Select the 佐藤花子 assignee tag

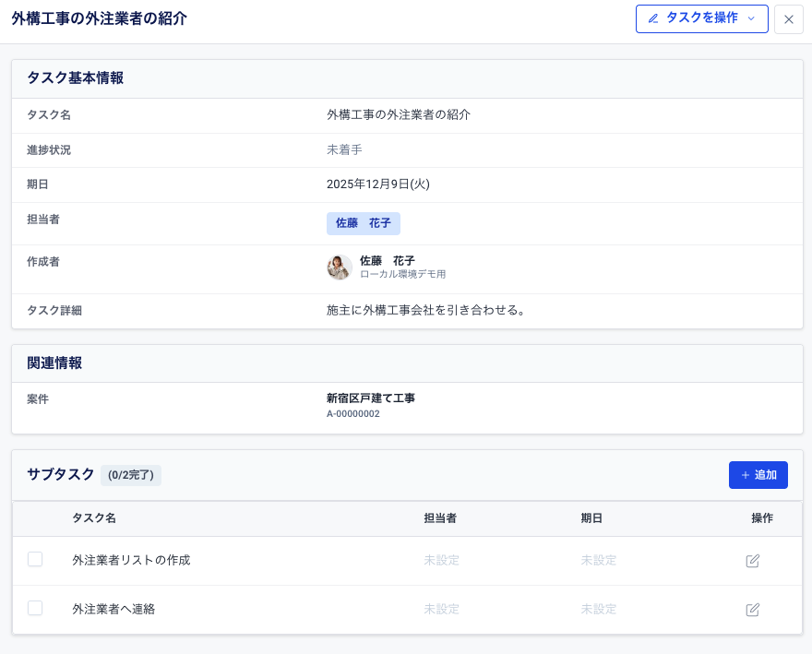point(363,223)
